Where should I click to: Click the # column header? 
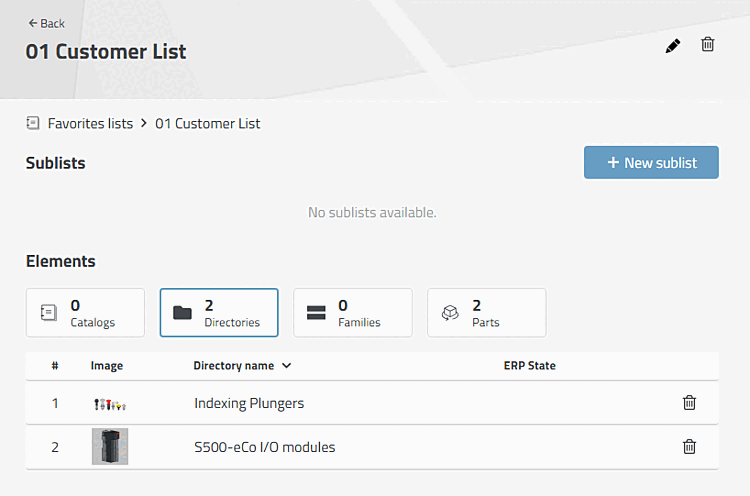coord(55,366)
